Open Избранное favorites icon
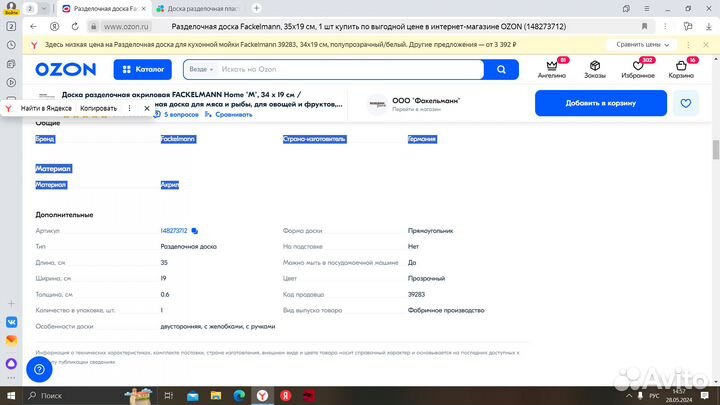This screenshot has width=720, height=405. click(x=638, y=69)
